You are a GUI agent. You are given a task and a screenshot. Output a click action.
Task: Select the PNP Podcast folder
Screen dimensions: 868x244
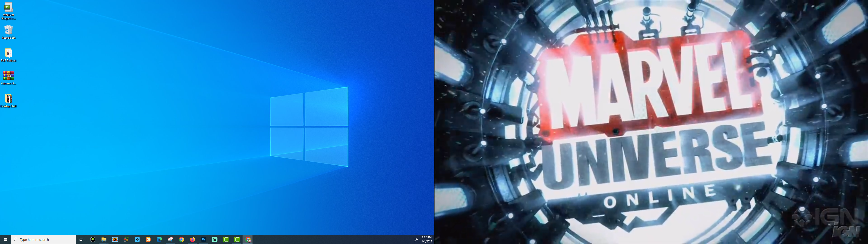pos(8,55)
